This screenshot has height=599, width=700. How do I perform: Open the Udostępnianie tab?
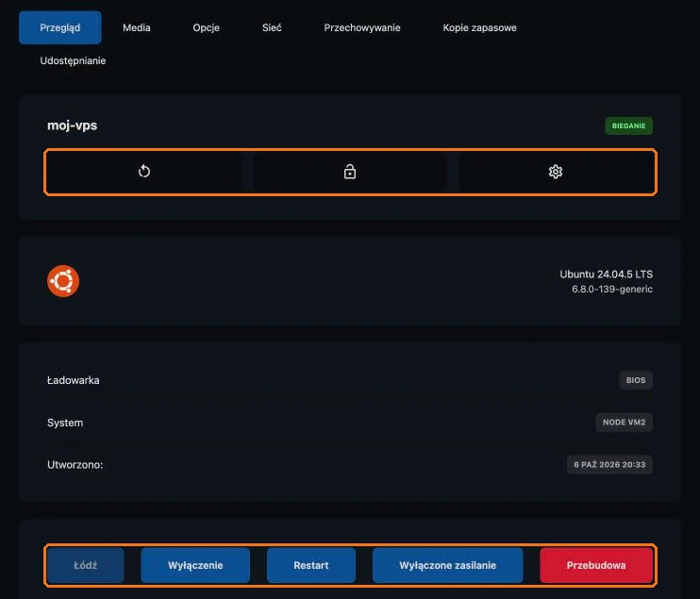73,60
